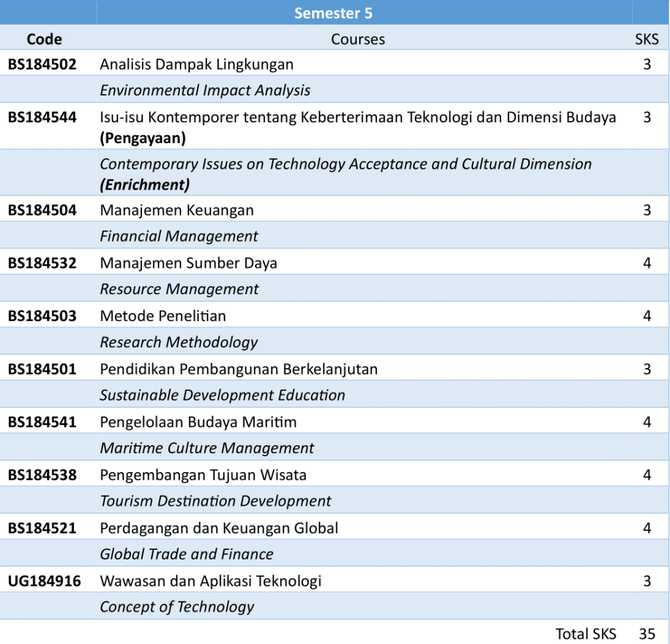670x644 pixels.
Task: Click Tourism Destination Development translation text
Action: [215, 501]
